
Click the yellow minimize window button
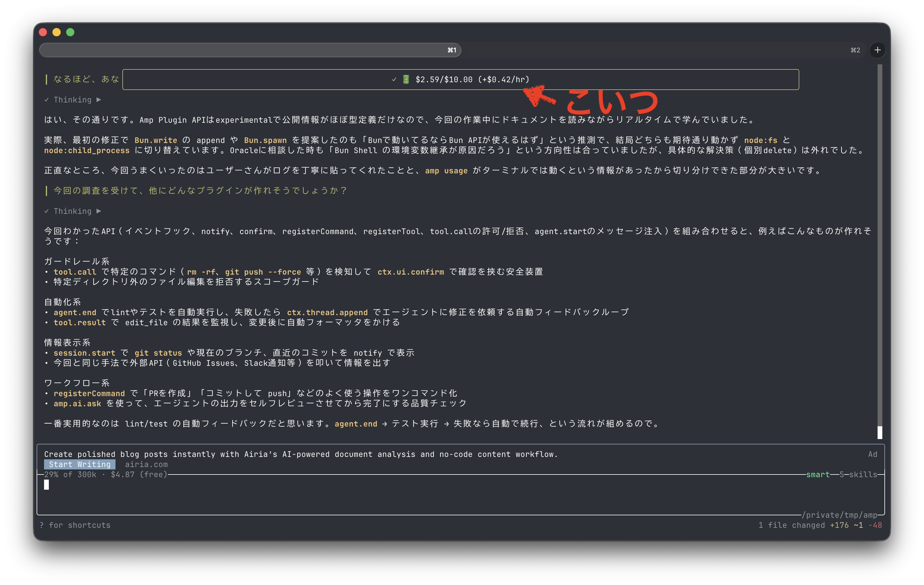(x=56, y=32)
